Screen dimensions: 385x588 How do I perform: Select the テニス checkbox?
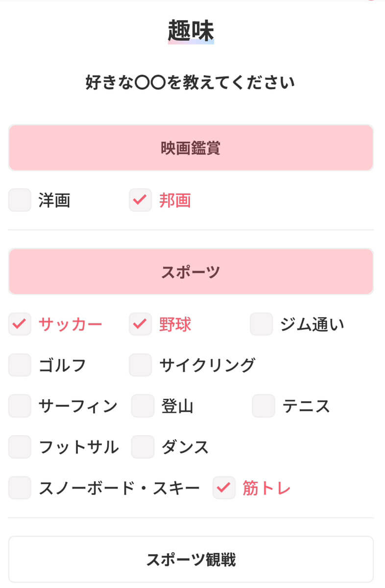pos(264,406)
